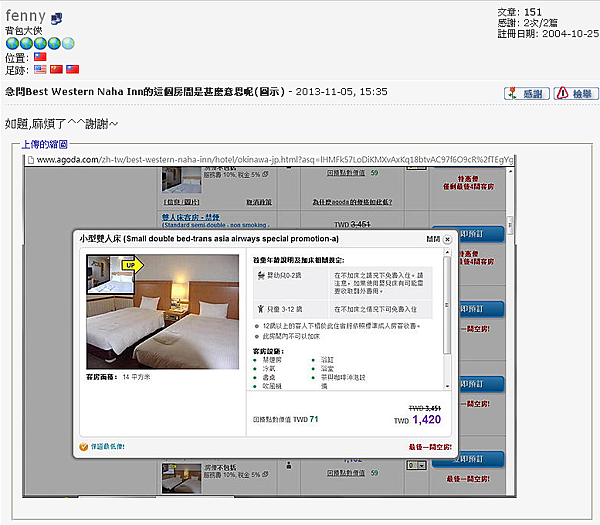
Task: Click the page scrollbar up arrow in screenshot
Action: click(x=510, y=171)
